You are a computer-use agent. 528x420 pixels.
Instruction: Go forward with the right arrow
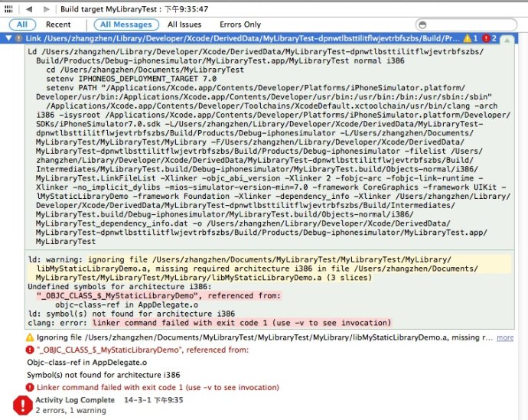pos(47,9)
